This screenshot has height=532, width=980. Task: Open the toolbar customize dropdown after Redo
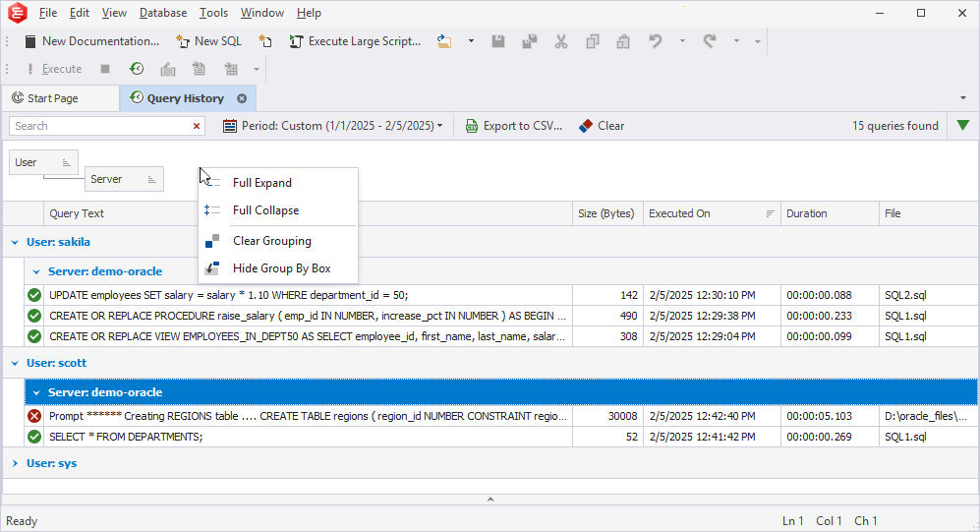[x=758, y=41]
